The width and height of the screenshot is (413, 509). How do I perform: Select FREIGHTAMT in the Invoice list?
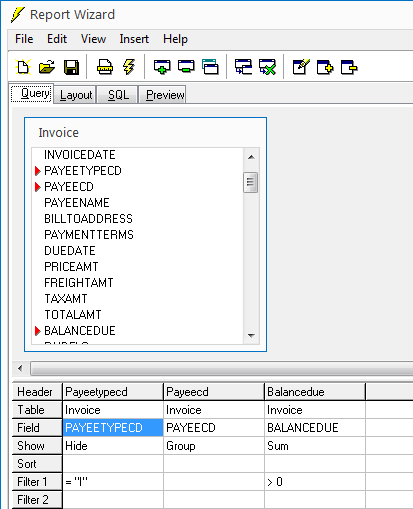tap(79, 283)
